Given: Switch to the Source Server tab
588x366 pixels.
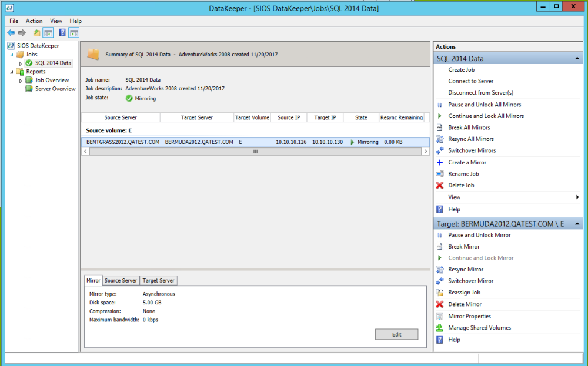Looking at the screenshot, I should (x=121, y=280).
